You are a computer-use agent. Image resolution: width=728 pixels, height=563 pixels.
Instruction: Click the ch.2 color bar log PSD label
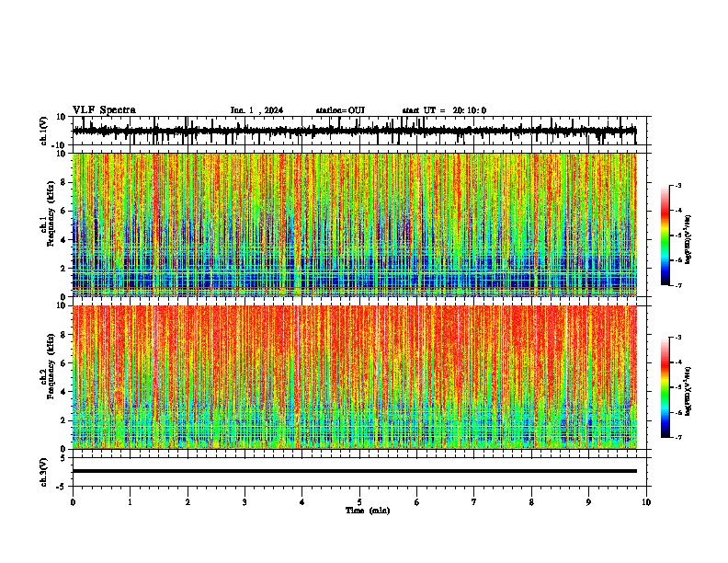(x=688, y=391)
